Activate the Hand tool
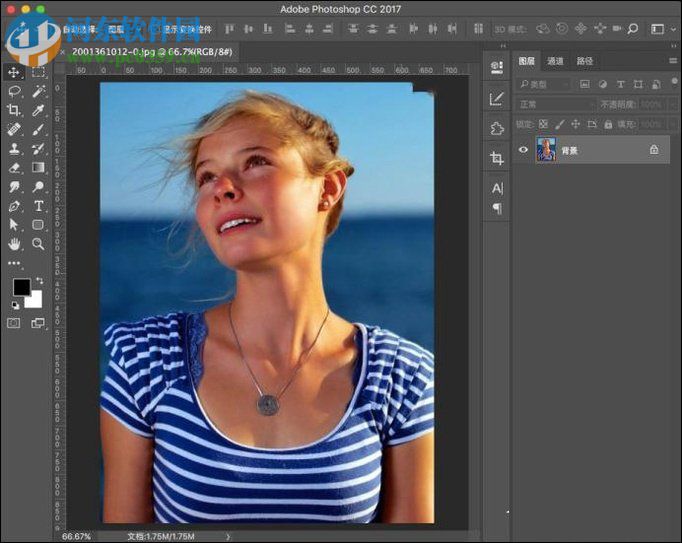The height and width of the screenshot is (543, 682). coord(14,243)
